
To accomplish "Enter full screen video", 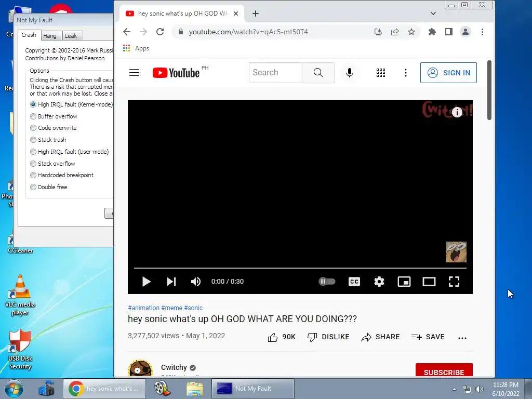I will tap(454, 282).
